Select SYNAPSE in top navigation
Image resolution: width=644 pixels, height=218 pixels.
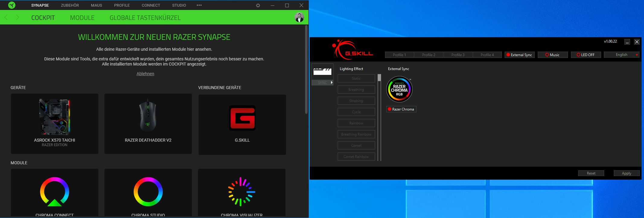click(40, 5)
